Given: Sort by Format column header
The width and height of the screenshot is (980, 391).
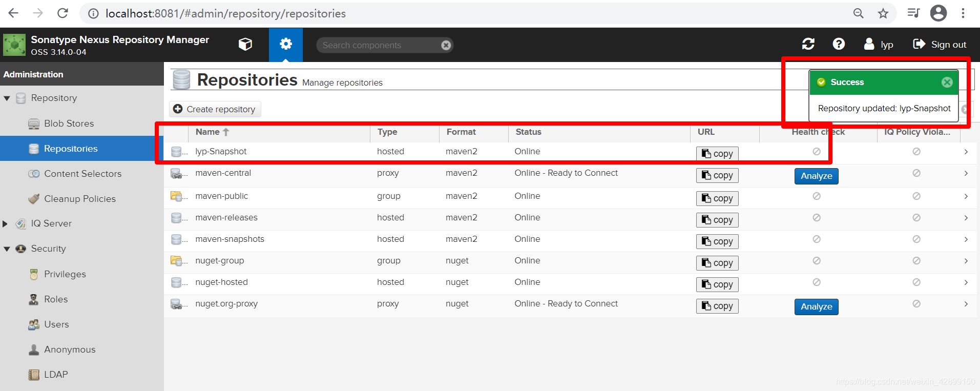Looking at the screenshot, I should point(474,132).
